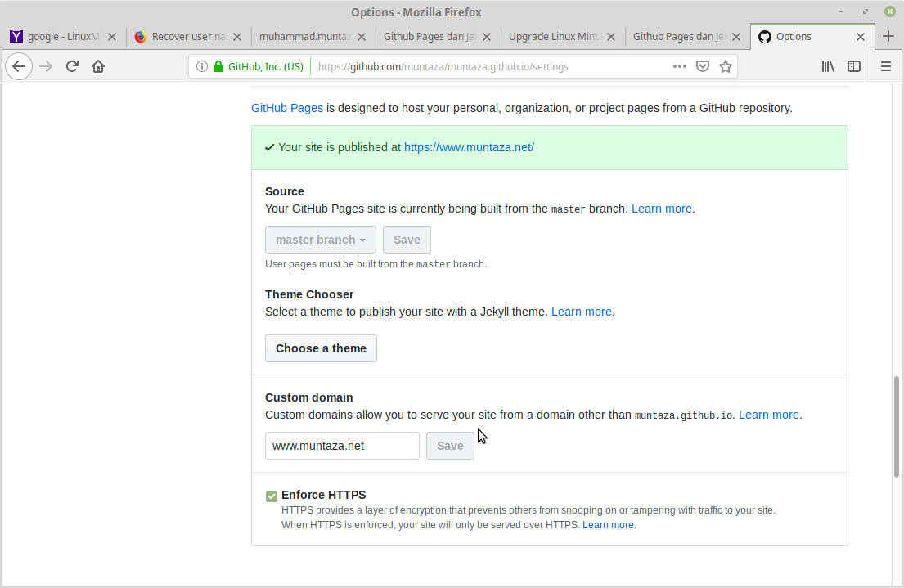Viewport: 904px width, 588px height.
Task: Open a new tab with plus button
Action: 888,37
